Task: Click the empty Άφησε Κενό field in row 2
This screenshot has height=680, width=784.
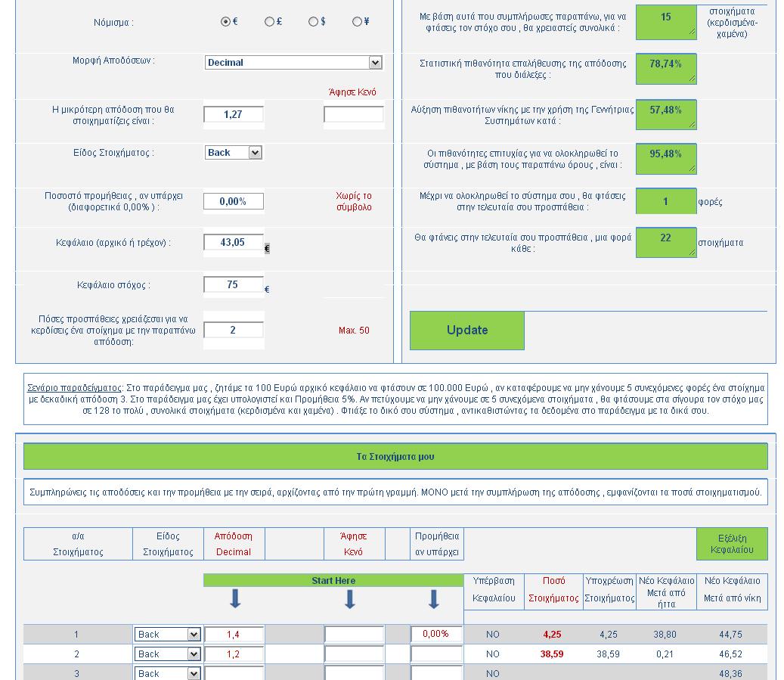Action: 354,654
